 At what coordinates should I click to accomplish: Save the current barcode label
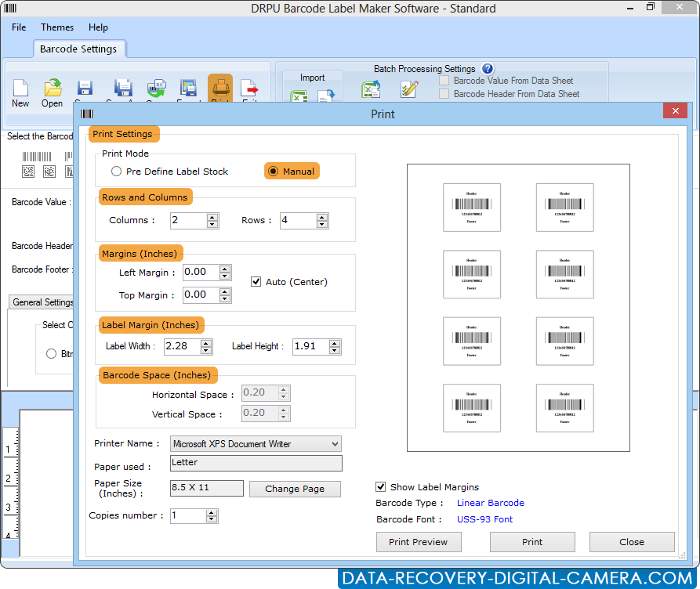[x=84, y=89]
